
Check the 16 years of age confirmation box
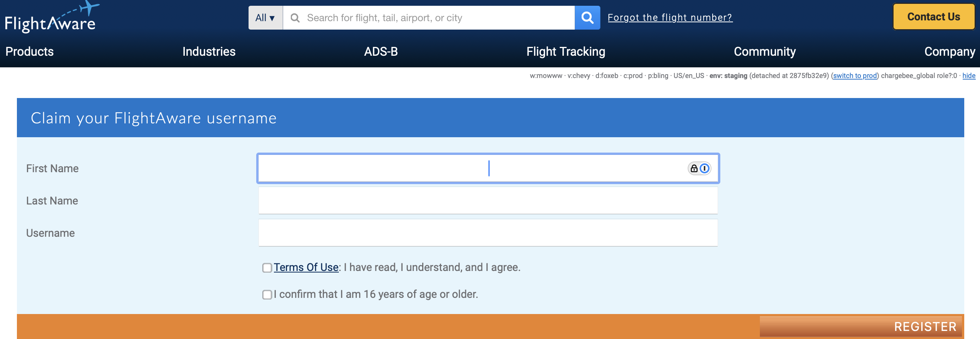pos(267,294)
